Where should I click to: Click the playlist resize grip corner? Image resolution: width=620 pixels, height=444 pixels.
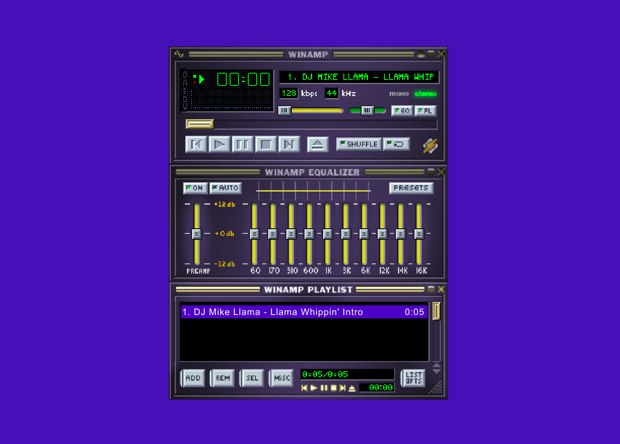pos(437,388)
